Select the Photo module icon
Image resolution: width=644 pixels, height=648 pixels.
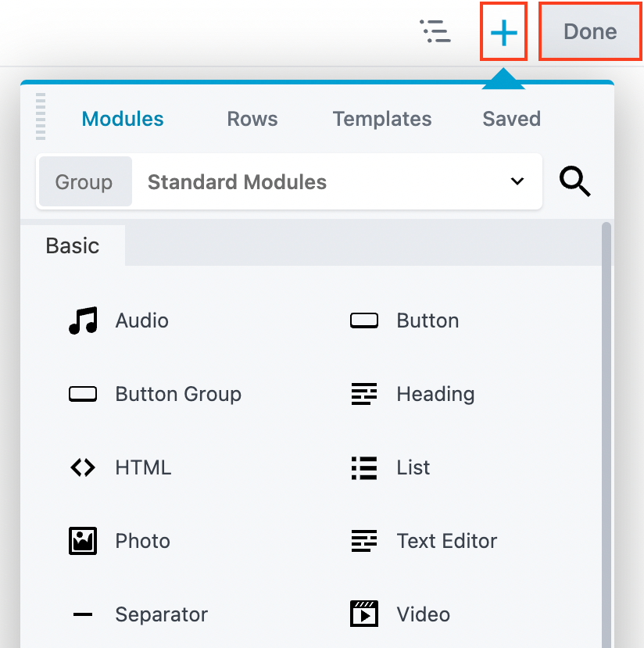(x=83, y=541)
